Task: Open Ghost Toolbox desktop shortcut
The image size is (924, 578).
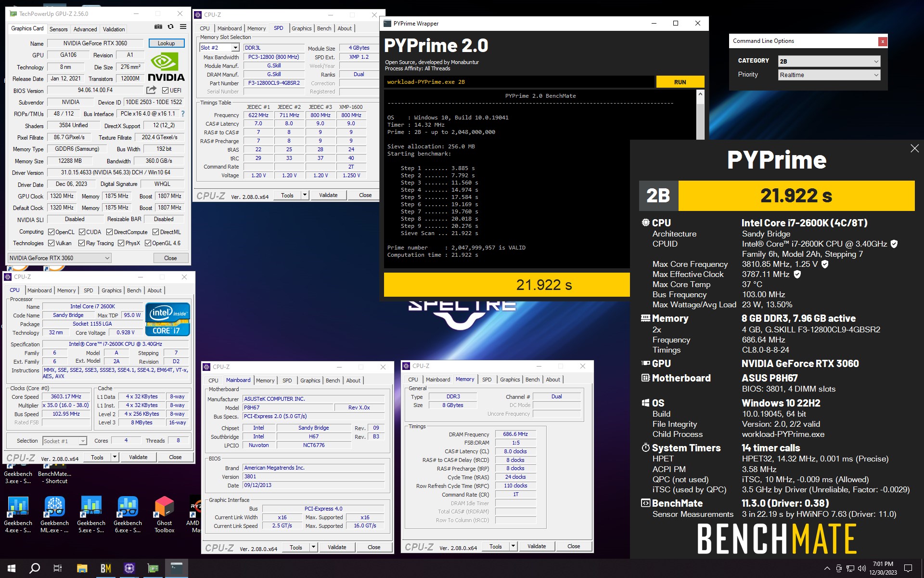Action: click(x=164, y=514)
